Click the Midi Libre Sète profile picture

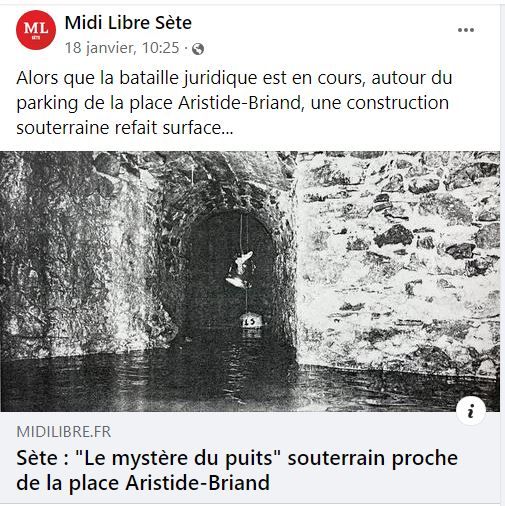click(x=36, y=30)
